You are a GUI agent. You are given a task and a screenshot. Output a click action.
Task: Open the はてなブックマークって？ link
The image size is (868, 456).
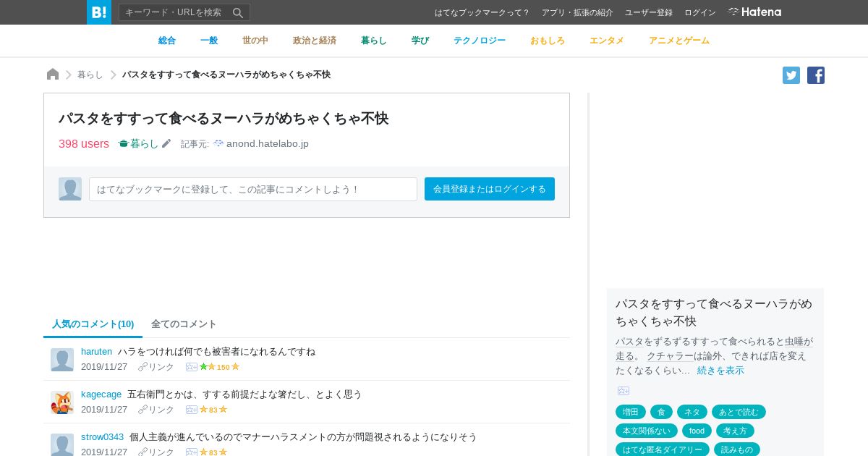coord(482,12)
